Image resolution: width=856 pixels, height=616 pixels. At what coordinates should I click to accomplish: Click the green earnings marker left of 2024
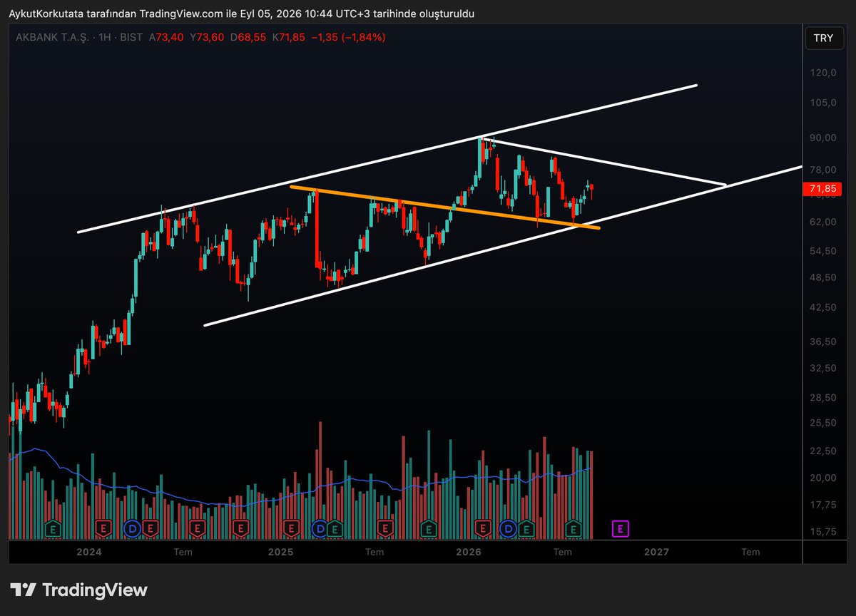coord(53,528)
